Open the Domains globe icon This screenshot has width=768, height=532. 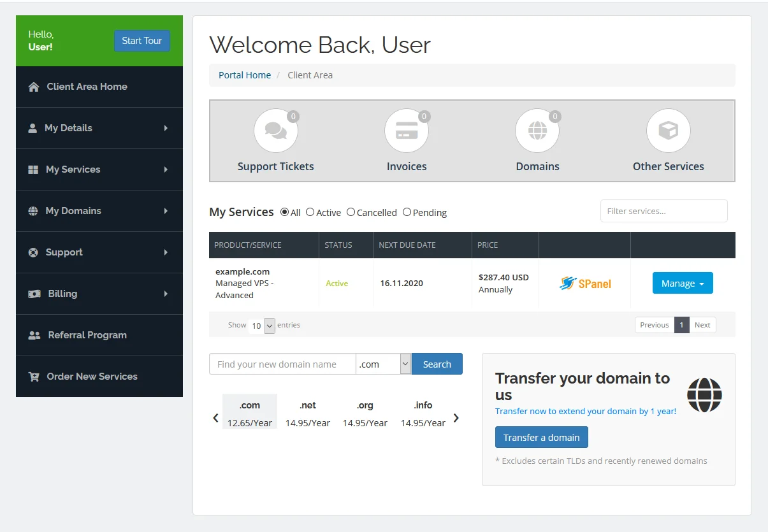coord(537,130)
